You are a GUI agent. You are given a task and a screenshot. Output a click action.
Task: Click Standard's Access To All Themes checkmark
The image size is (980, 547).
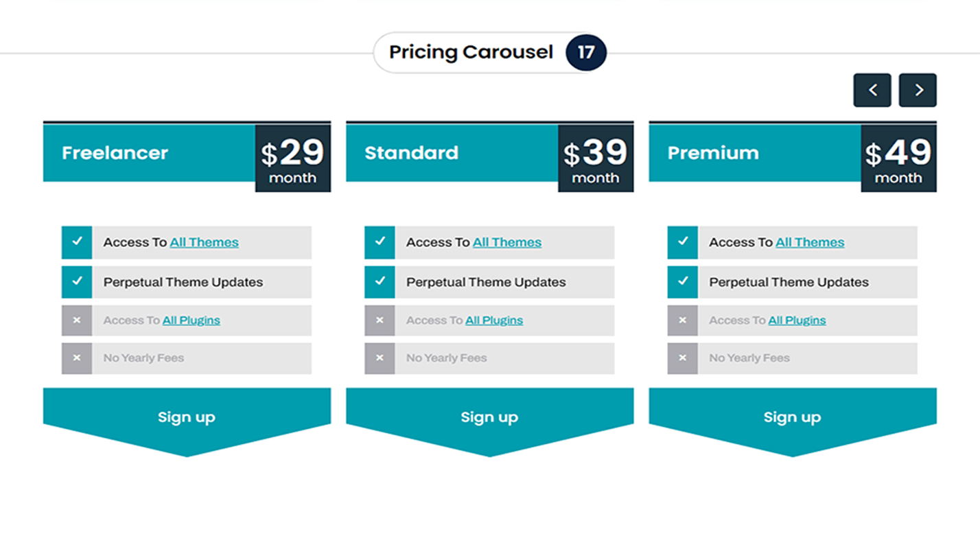[x=380, y=242]
